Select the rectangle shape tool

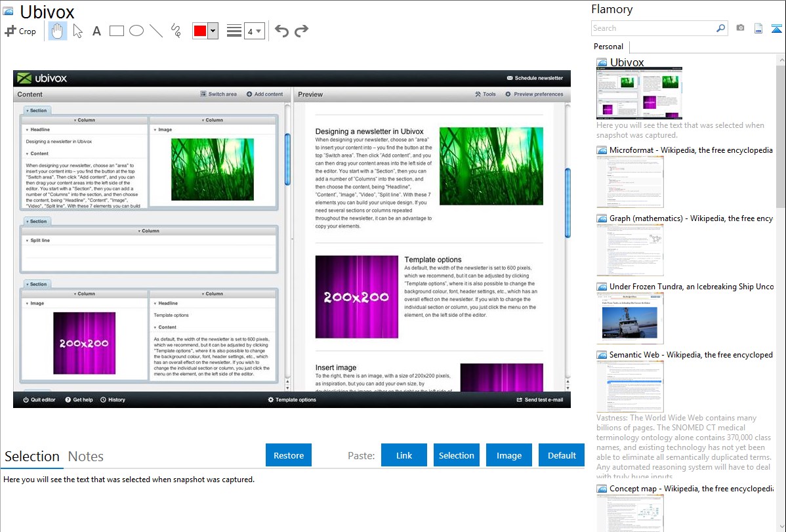pyautogui.click(x=117, y=31)
